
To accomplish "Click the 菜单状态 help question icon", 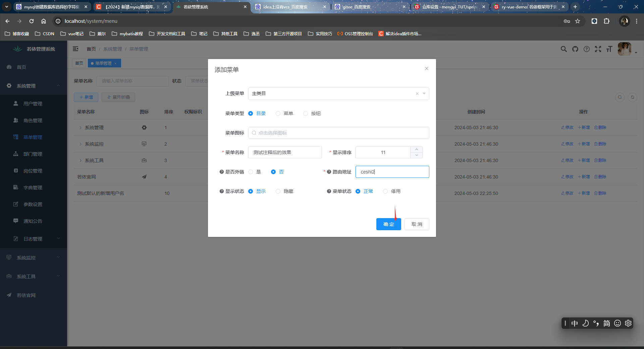I will [x=329, y=191].
